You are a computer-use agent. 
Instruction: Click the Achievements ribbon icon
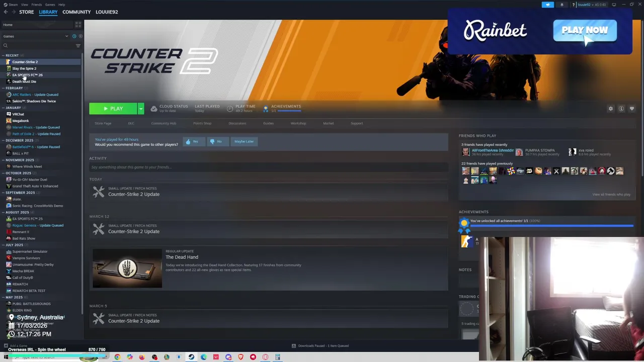click(x=266, y=109)
